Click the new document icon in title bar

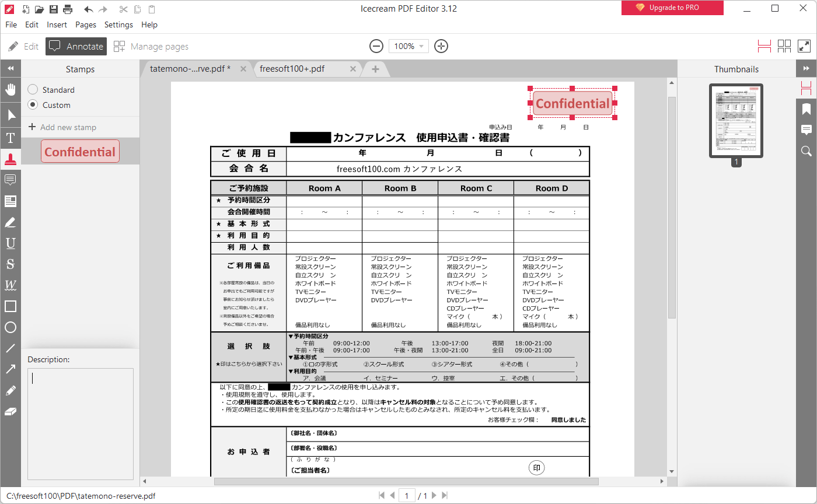point(26,9)
